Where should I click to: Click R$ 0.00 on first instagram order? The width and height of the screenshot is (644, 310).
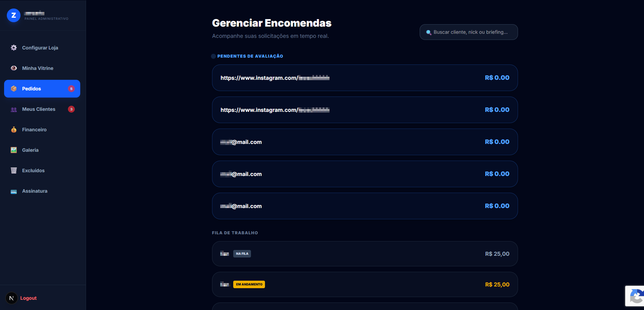(497, 78)
